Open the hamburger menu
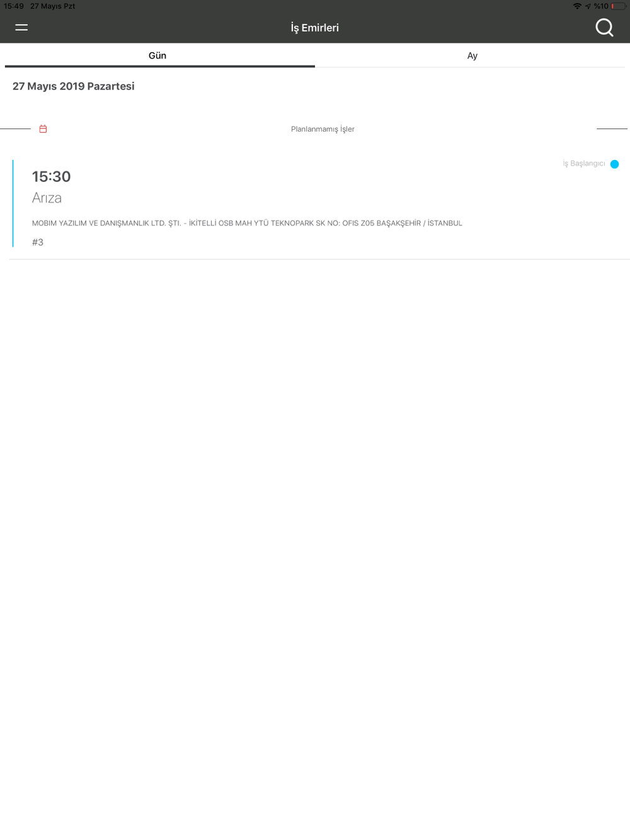Screen dimensions: 630x840 [21, 27]
